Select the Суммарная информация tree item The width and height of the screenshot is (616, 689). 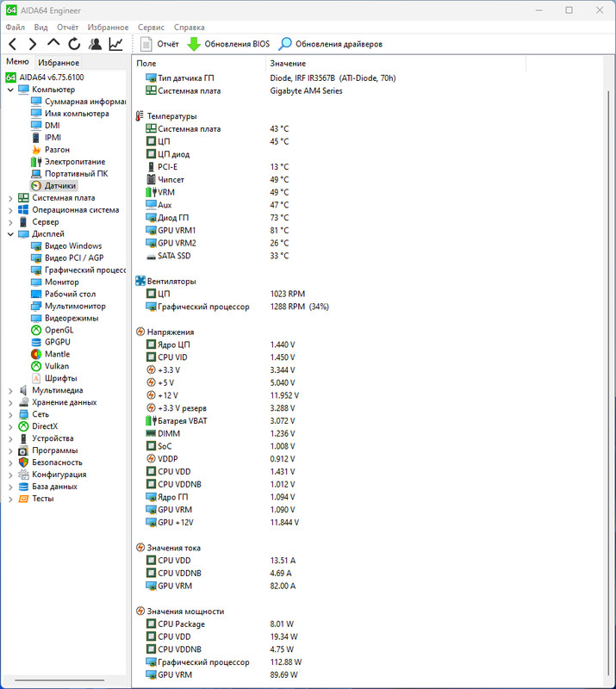tap(85, 102)
